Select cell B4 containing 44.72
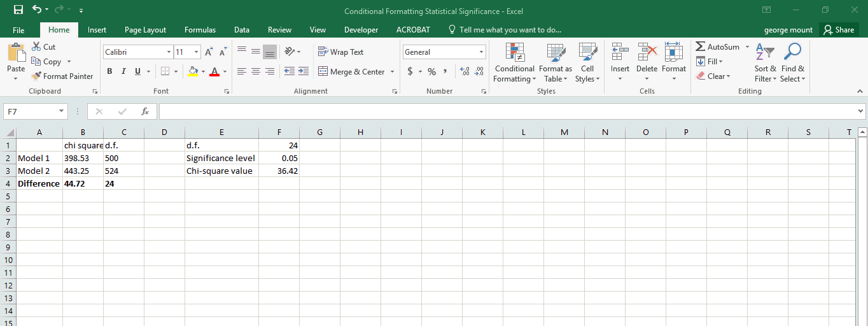The image size is (868, 326). [83, 183]
